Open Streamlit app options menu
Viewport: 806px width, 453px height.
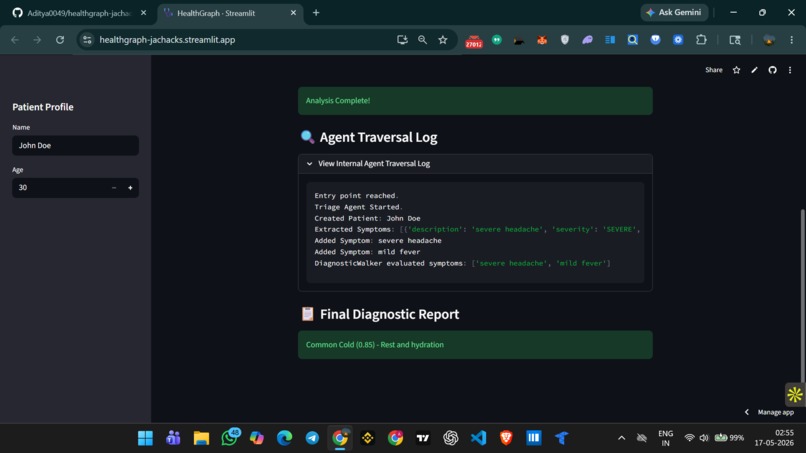point(790,70)
